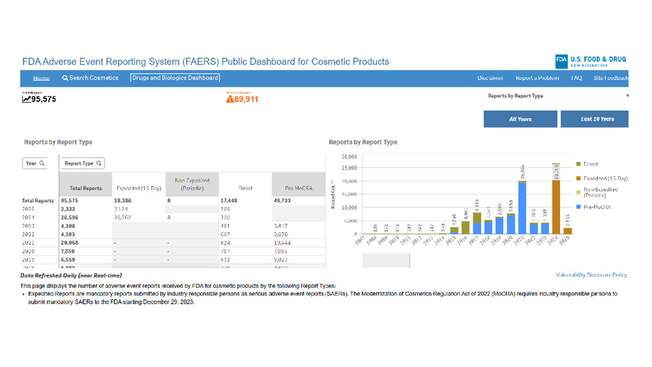Go to the Home menu item

coord(41,78)
